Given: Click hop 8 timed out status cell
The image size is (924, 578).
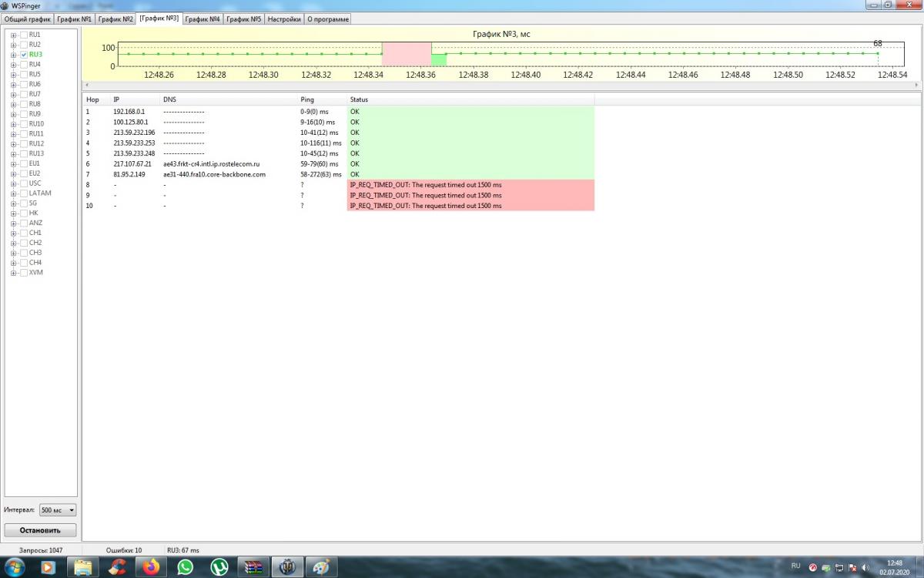Looking at the screenshot, I should coord(470,185).
